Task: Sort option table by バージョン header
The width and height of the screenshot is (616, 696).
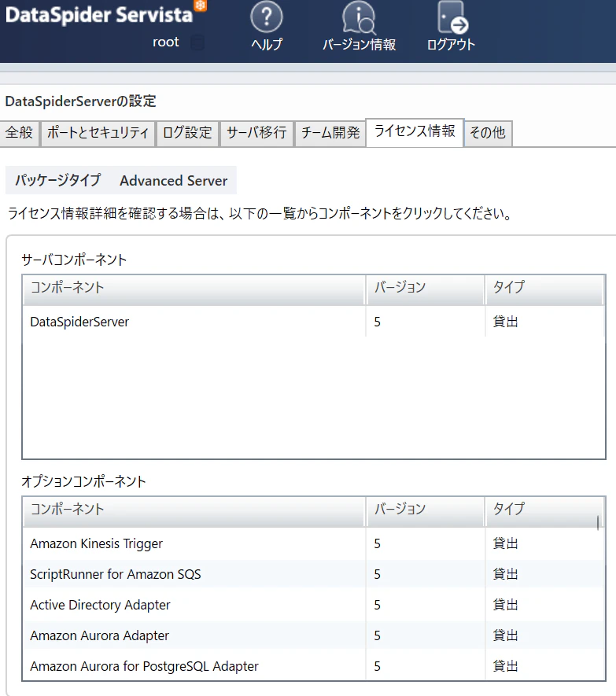Action: [425, 512]
